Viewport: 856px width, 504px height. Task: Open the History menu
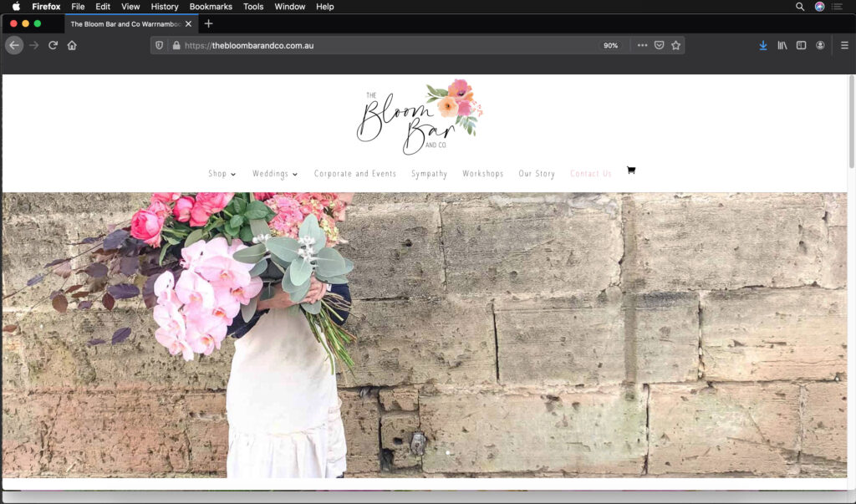click(165, 7)
